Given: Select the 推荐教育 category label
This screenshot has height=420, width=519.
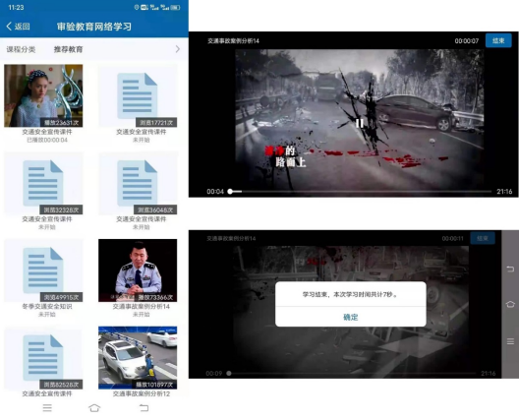Looking at the screenshot, I should point(68,50).
